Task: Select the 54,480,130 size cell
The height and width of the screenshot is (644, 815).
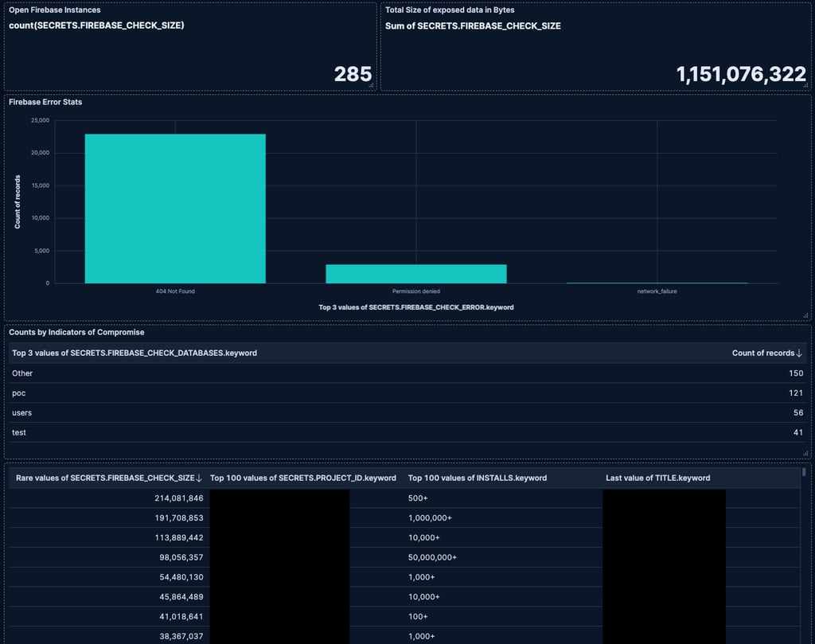Action: click(x=181, y=577)
